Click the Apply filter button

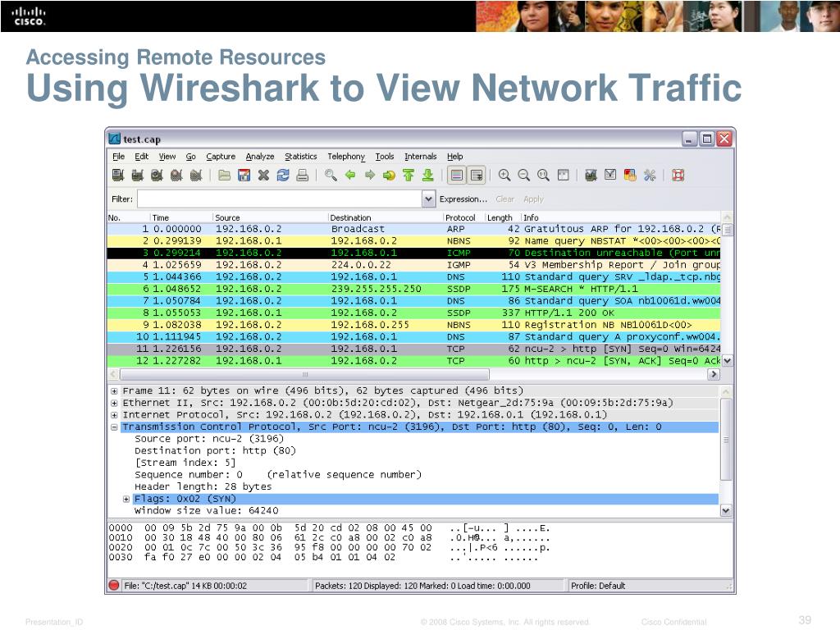click(x=533, y=199)
